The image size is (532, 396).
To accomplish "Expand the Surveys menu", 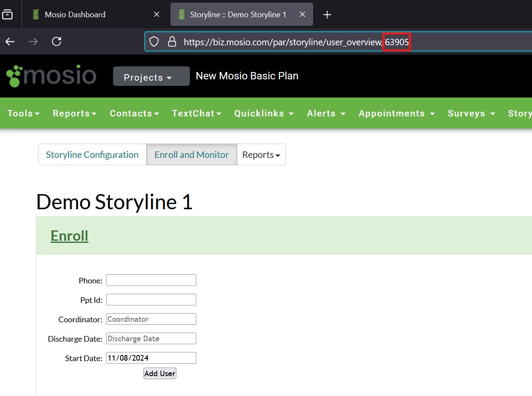I will [x=472, y=113].
